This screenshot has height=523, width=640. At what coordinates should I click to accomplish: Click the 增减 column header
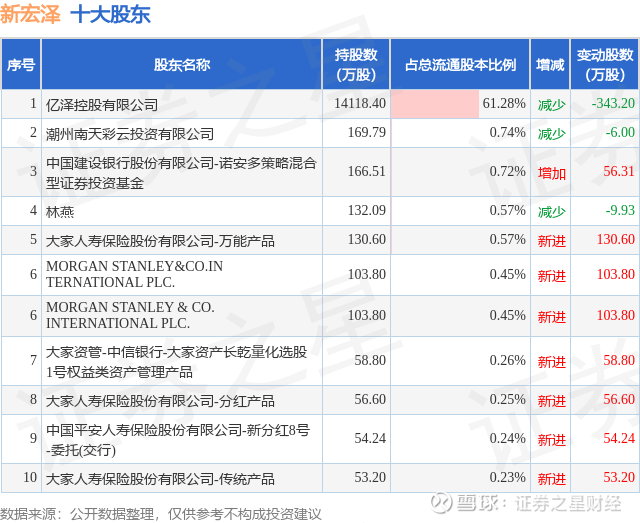(550, 65)
